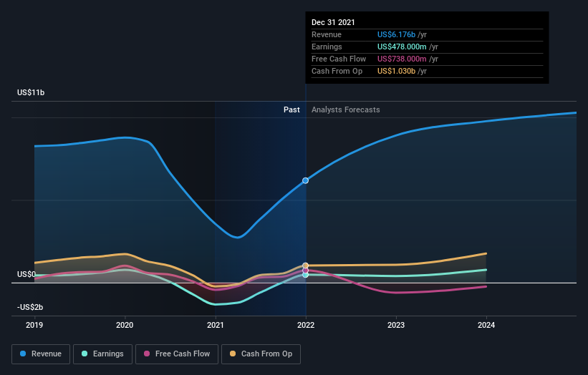Viewport: 588px width, 375px height.
Task: Click the blue Revenue data point at 2022
Action: click(x=306, y=180)
